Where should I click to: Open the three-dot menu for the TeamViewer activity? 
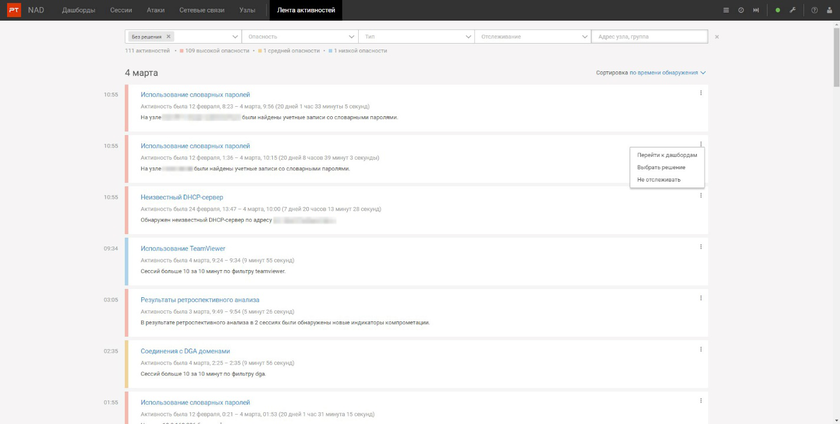(x=701, y=247)
